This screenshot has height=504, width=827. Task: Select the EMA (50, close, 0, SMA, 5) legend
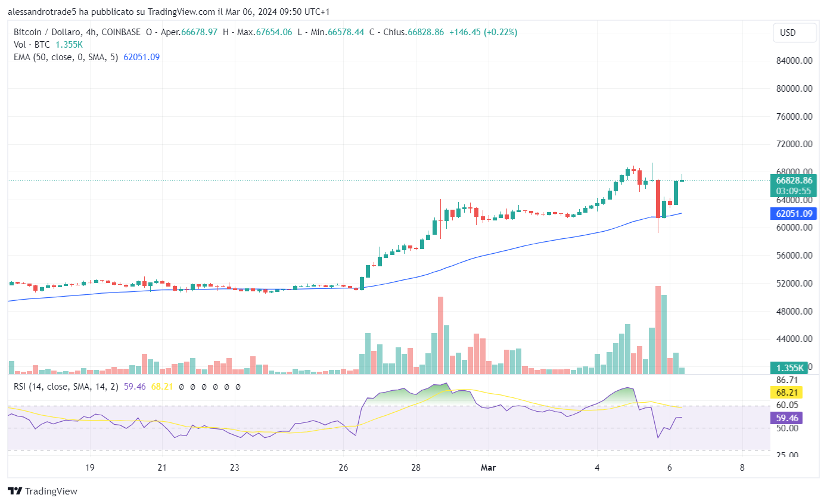click(x=66, y=57)
